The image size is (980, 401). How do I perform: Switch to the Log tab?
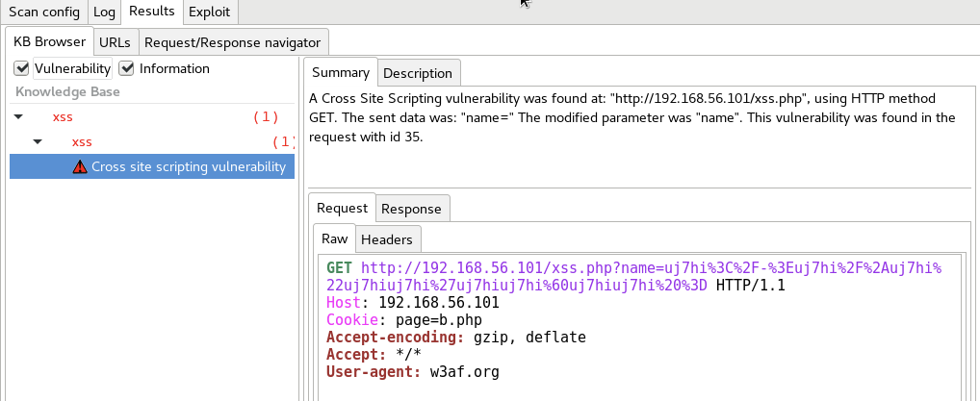(x=104, y=12)
